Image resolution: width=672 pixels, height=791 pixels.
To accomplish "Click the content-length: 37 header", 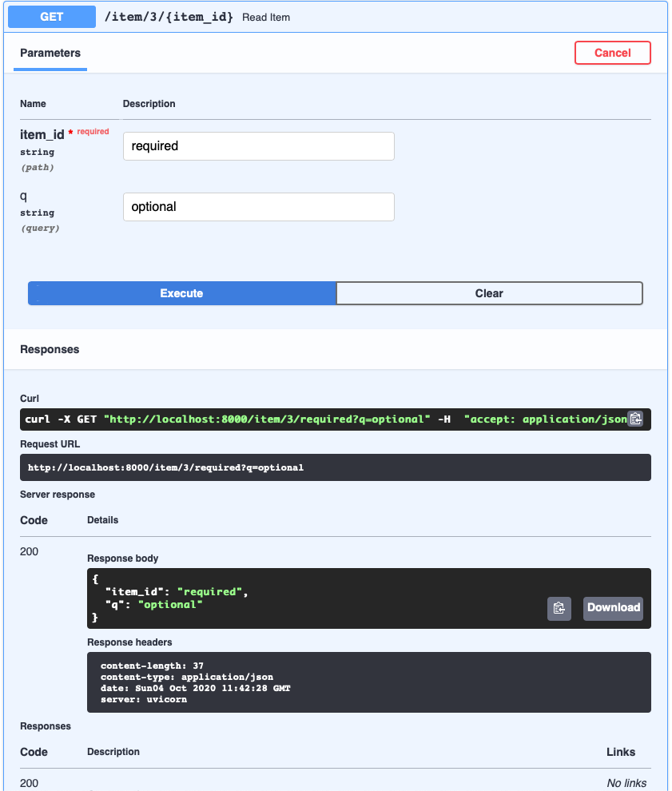I will click(x=152, y=666).
